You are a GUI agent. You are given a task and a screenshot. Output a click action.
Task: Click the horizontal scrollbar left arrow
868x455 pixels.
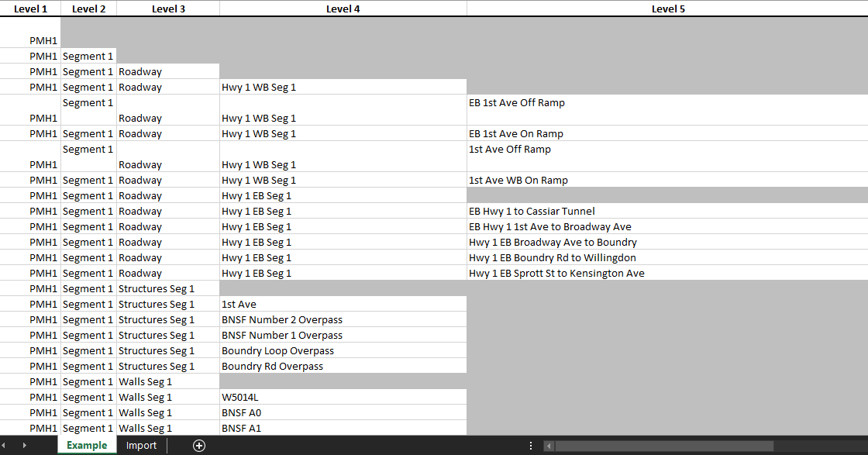549,446
